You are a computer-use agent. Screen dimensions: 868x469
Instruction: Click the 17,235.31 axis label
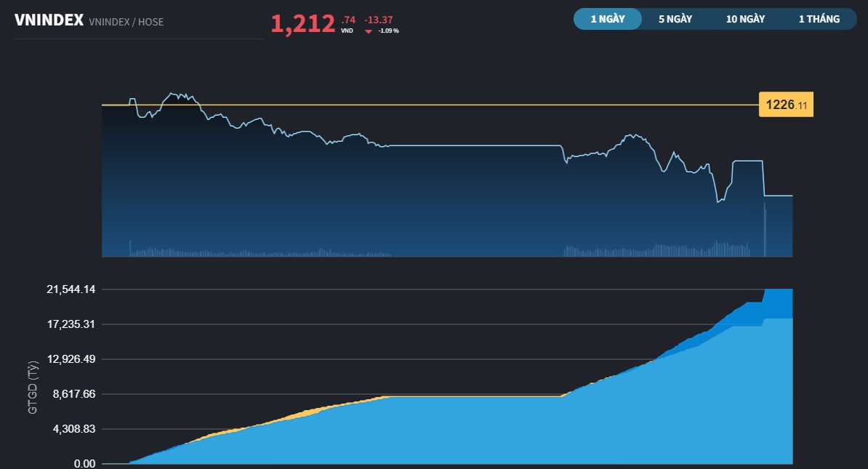point(71,324)
